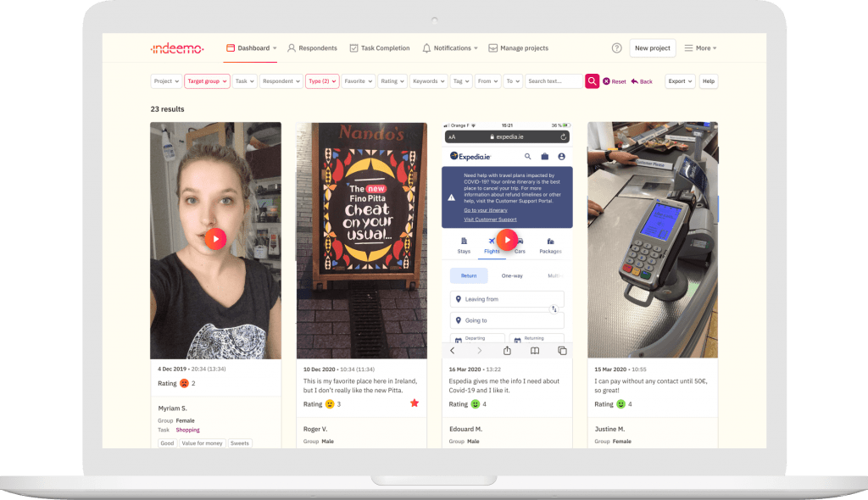The width and height of the screenshot is (868, 500).
Task: Open the payment terminal photo
Action: (x=653, y=240)
